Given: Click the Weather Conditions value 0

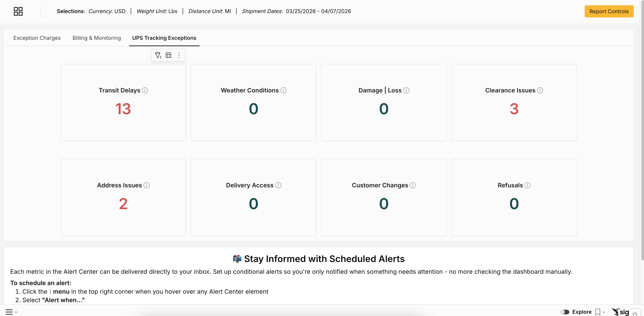Looking at the screenshot, I should pyautogui.click(x=254, y=109).
